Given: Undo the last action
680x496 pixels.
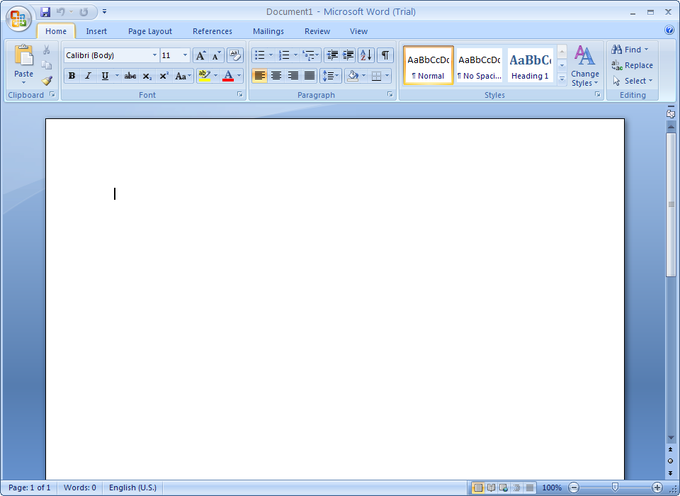Looking at the screenshot, I should coord(61,12).
